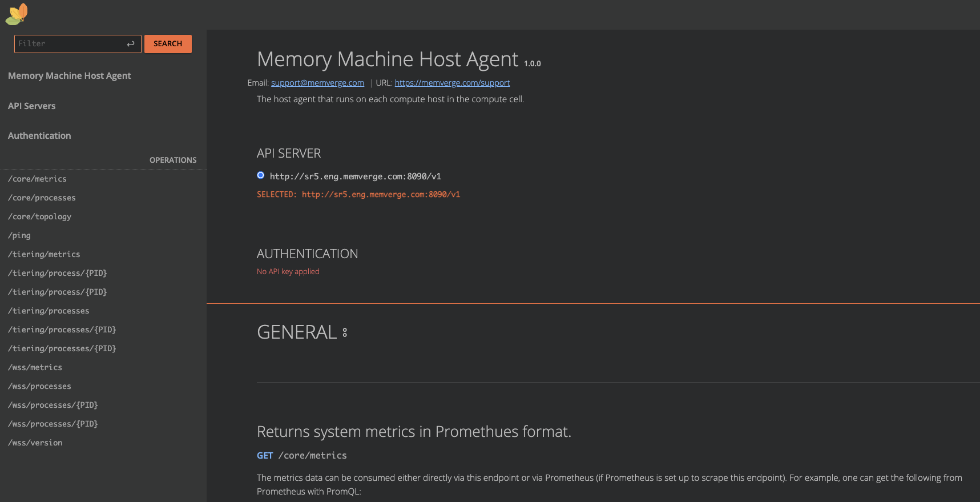
Task: Toggle the GENERAL section expand/collapse icon
Action: tap(345, 332)
